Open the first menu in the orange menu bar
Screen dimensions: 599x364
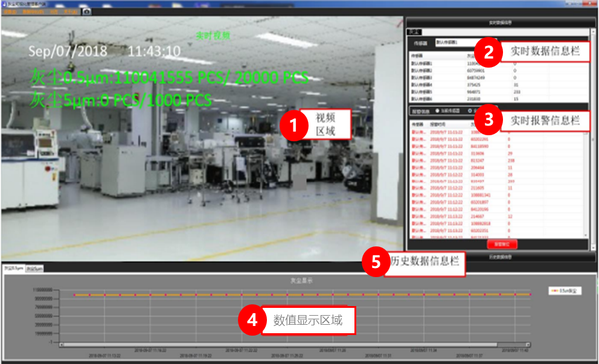click(10, 11)
